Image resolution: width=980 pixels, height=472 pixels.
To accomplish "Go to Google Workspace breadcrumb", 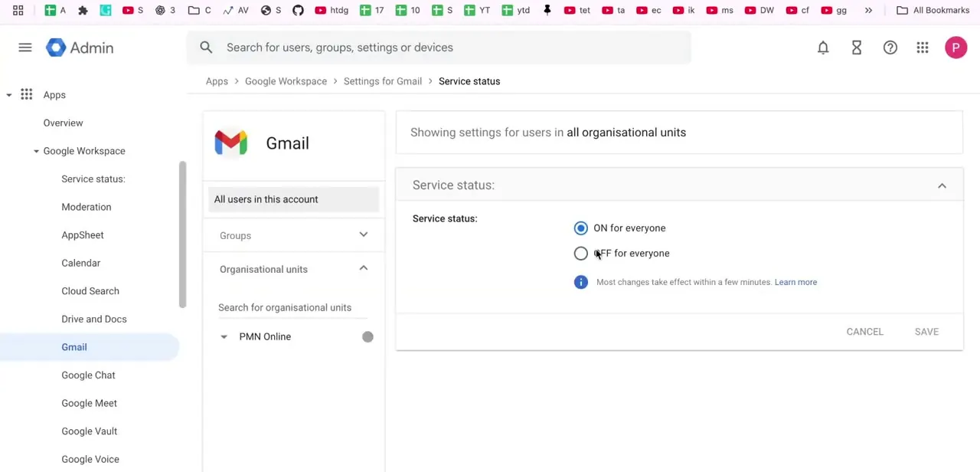I will 286,81.
